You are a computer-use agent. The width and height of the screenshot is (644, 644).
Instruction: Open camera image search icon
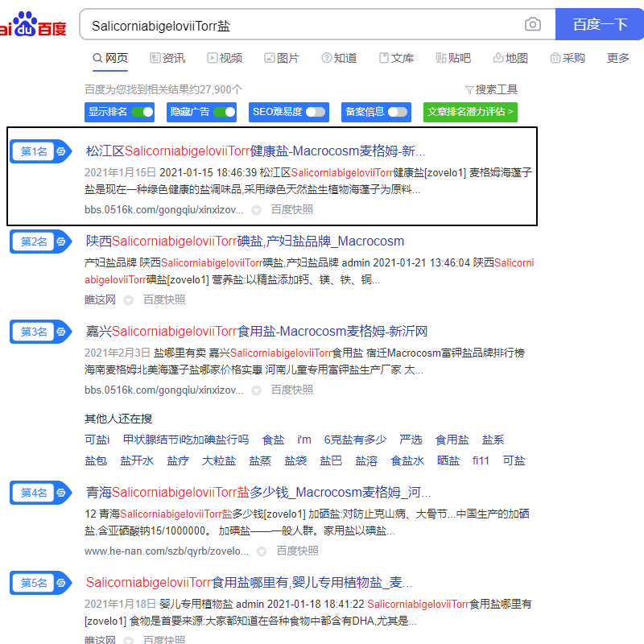533,24
